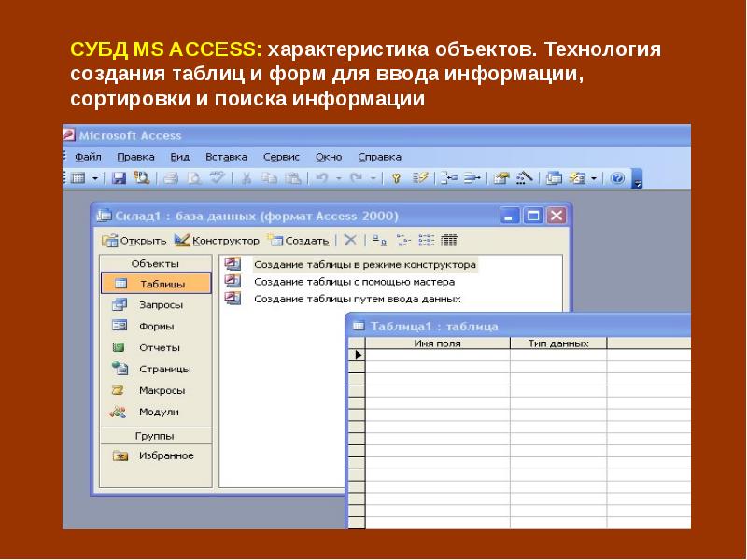
Task: Click the Undo arrow icon
Action: coord(322,178)
